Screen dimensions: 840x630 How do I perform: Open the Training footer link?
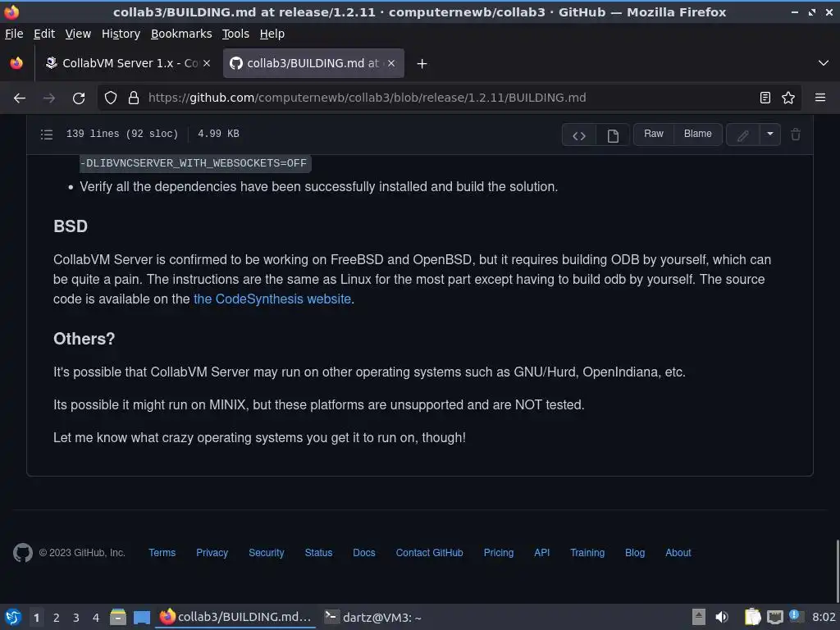pos(587,553)
